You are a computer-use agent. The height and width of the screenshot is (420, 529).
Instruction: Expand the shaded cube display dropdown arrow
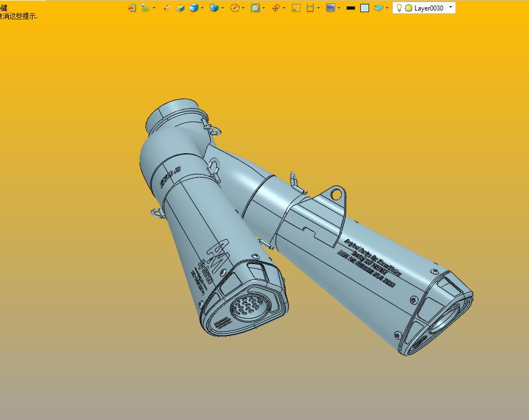click(203, 8)
